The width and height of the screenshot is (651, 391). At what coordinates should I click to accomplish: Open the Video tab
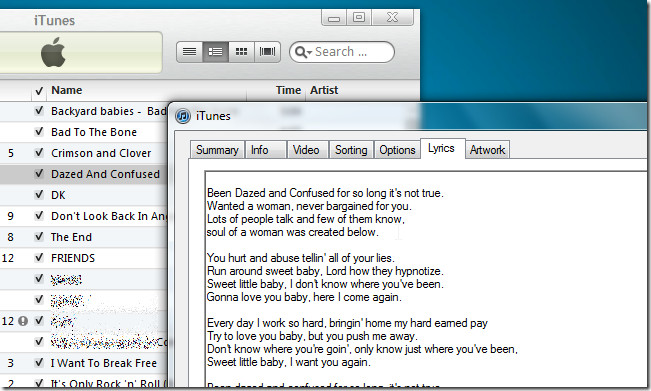[308, 150]
